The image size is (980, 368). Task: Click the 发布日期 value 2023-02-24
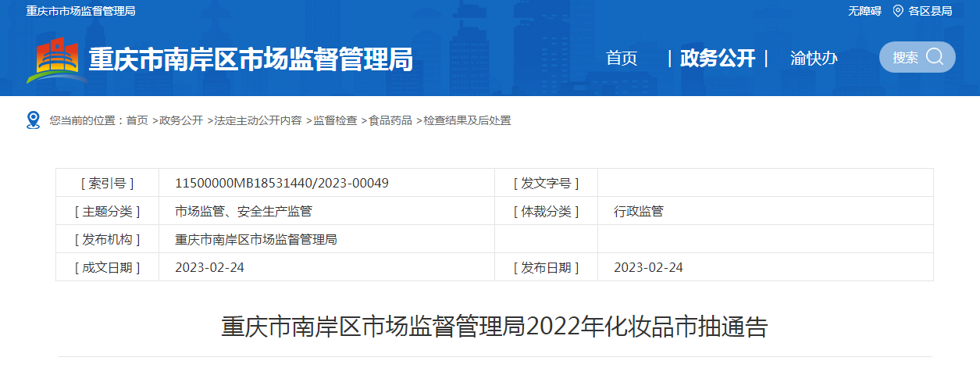(x=648, y=267)
